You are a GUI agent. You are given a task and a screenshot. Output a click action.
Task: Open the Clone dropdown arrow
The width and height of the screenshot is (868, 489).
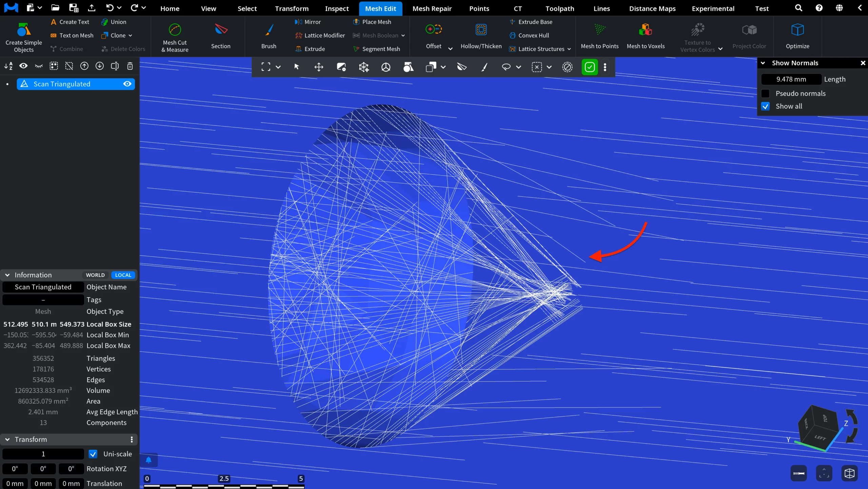click(130, 35)
